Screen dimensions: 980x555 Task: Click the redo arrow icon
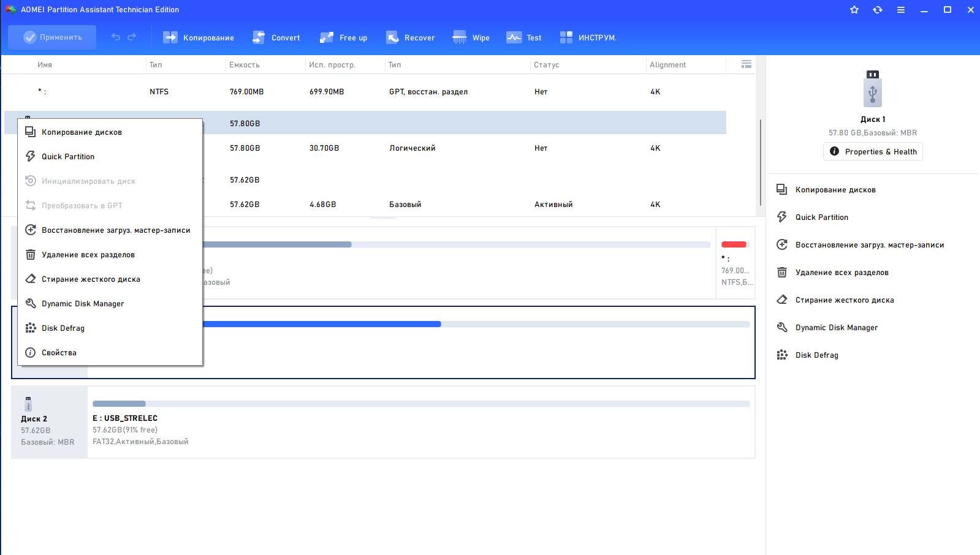[132, 37]
